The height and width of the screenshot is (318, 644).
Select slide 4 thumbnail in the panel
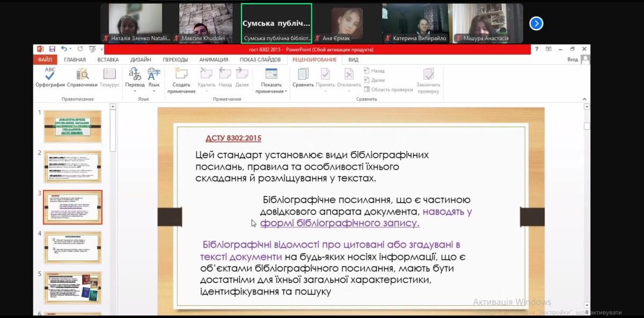[72, 248]
